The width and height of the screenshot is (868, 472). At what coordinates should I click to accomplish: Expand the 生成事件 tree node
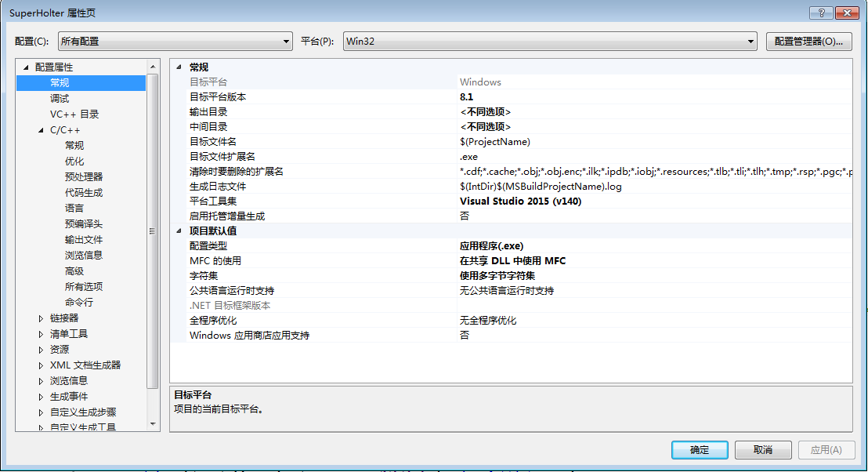pos(41,397)
